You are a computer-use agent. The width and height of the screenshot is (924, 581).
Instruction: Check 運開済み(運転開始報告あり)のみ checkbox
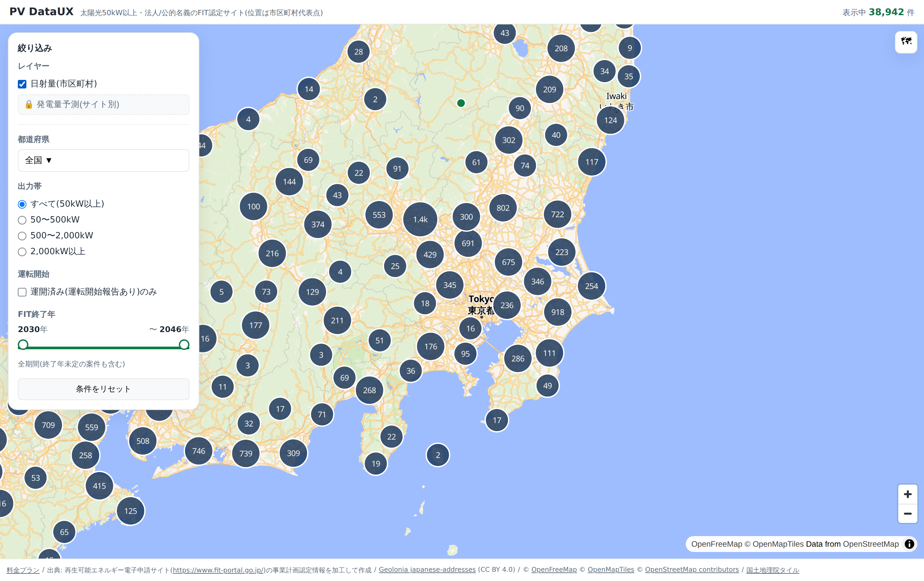click(x=22, y=292)
